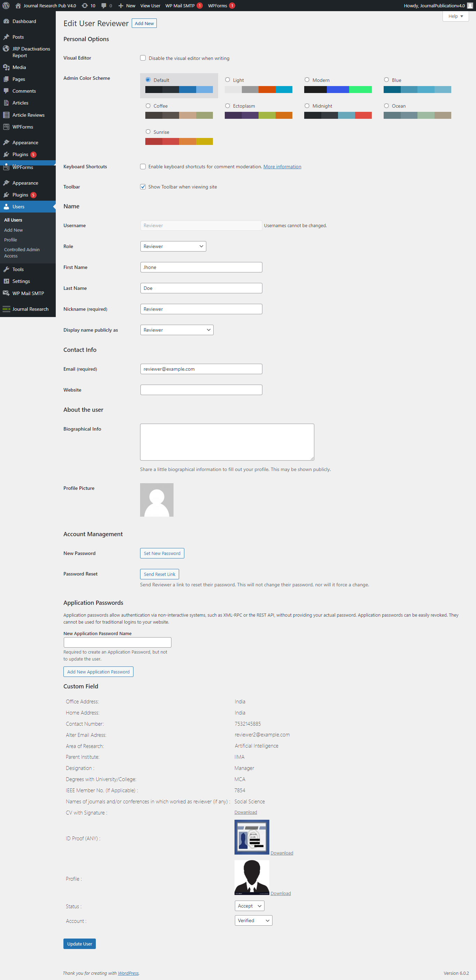Click the Default scheme color palette strip
The width and height of the screenshot is (476, 980).
[x=179, y=90]
